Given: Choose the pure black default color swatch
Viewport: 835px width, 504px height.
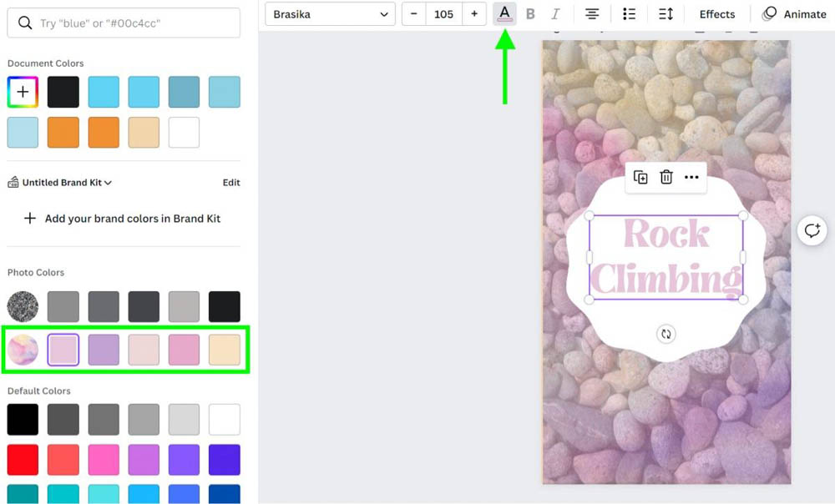Looking at the screenshot, I should 23,420.
